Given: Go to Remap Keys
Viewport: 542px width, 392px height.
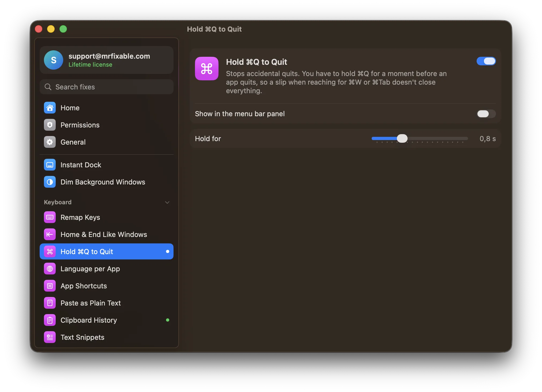Looking at the screenshot, I should click(107, 217).
